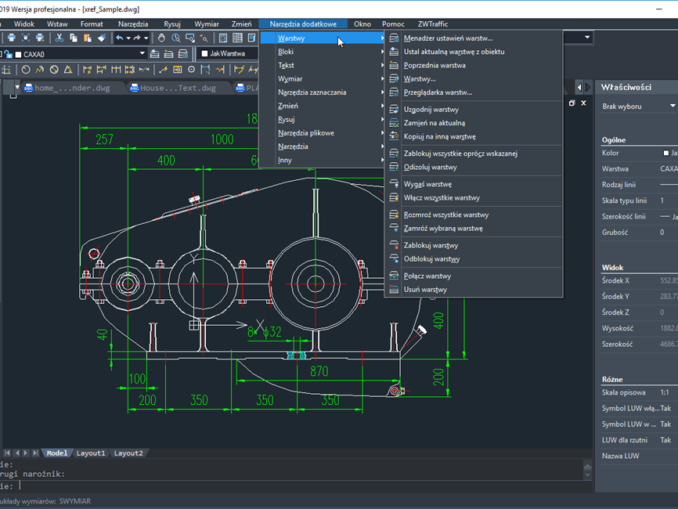Click the Copy icon in the toolbar
678x509 pixels.
[x=74, y=38]
